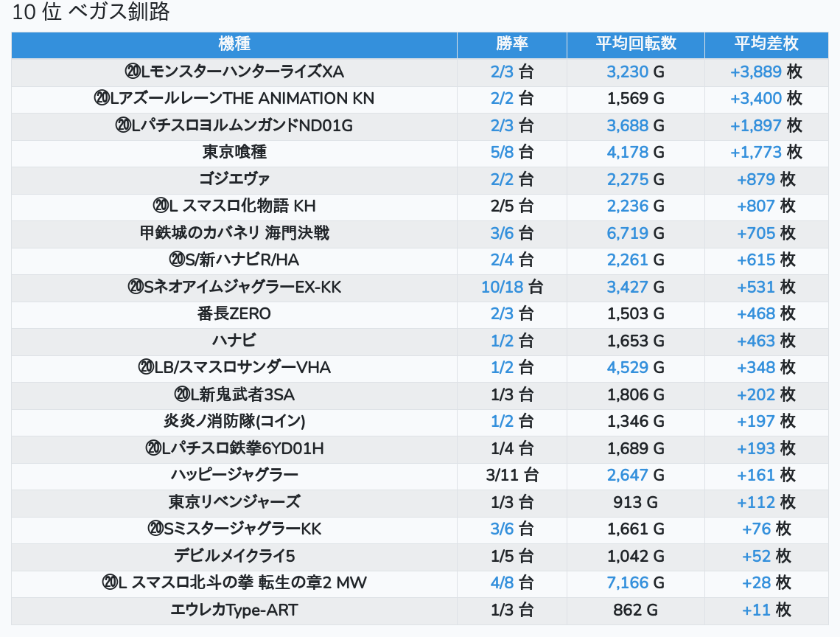
Task: Open the +3,889 枚 average difference link
Action: [755, 72]
